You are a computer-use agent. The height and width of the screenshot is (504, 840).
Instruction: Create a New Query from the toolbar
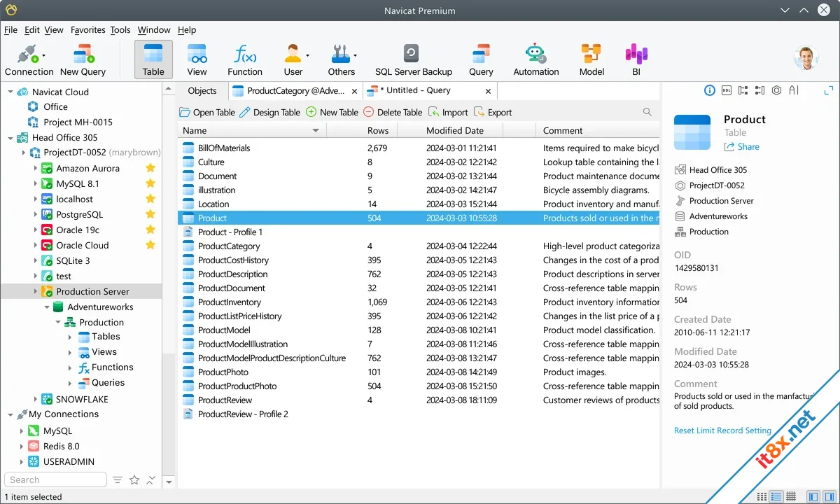(83, 59)
